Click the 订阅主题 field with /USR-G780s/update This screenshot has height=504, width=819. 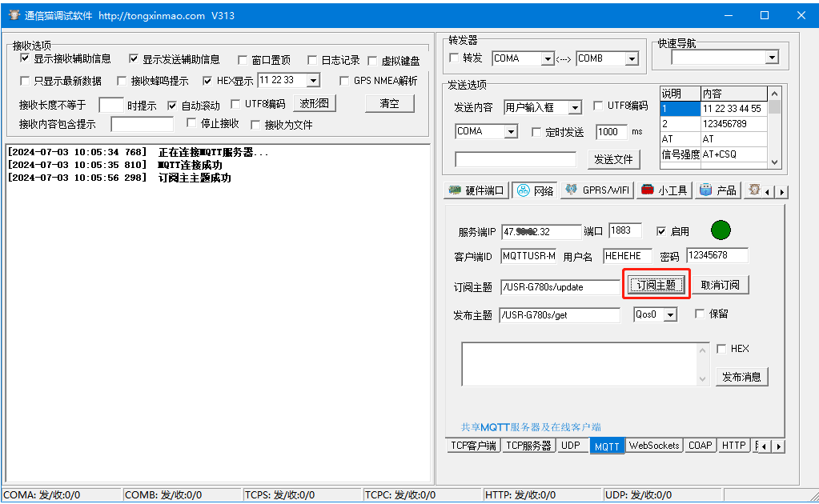tap(560, 287)
